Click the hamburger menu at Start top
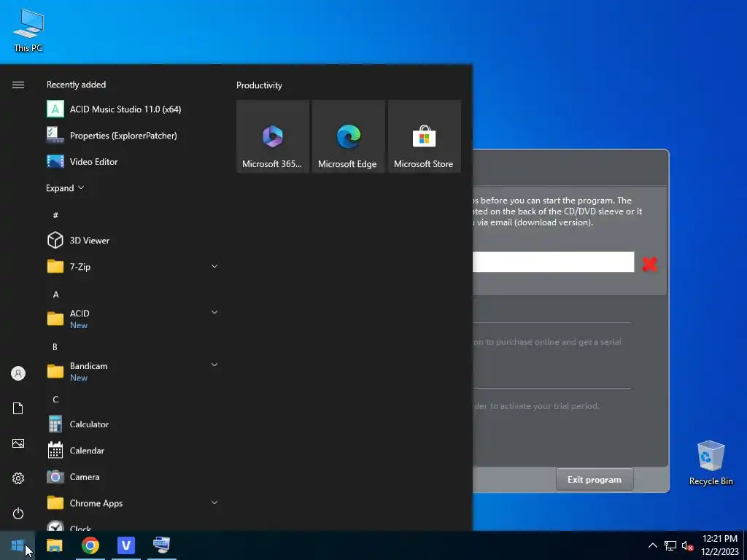This screenshot has width=747, height=560. pyautogui.click(x=18, y=85)
